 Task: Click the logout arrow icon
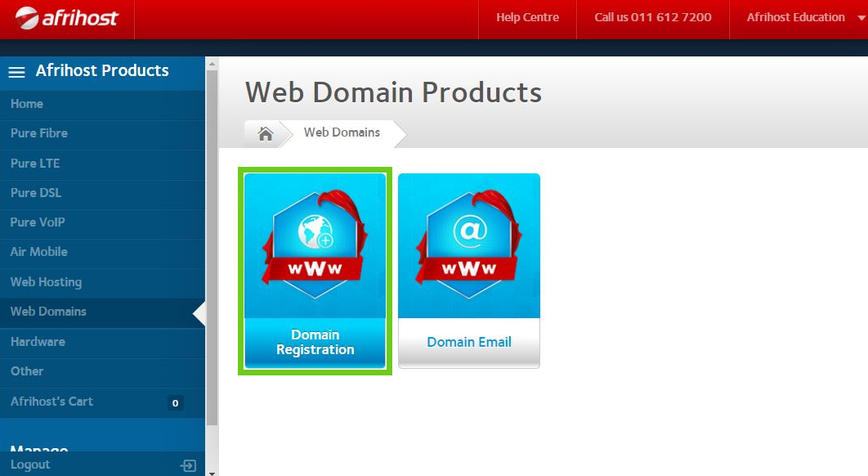pos(188,465)
